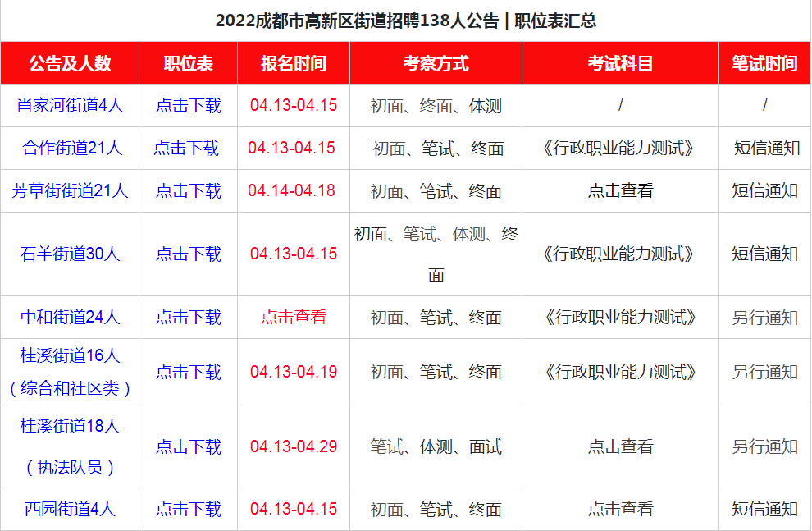Click 短信通知 in the 石羊街道 row

[x=765, y=254]
